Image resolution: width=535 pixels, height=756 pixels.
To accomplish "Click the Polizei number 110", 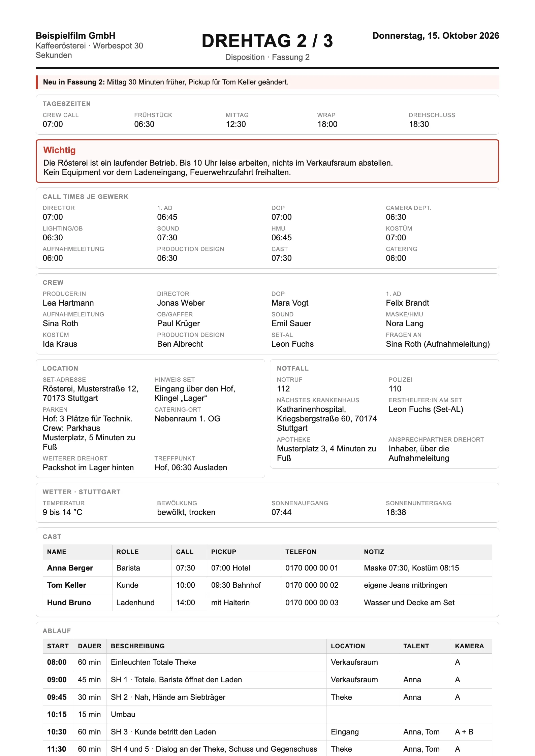I will [x=395, y=389].
